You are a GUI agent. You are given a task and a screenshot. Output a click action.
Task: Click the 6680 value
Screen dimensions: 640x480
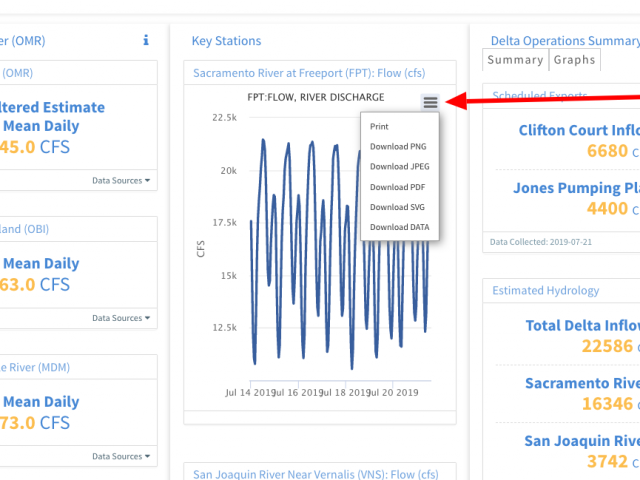pos(607,151)
